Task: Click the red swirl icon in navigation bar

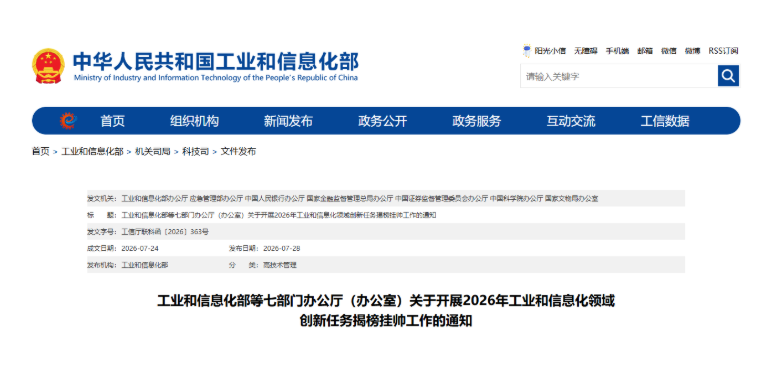Action: click(x=69, y=120)
